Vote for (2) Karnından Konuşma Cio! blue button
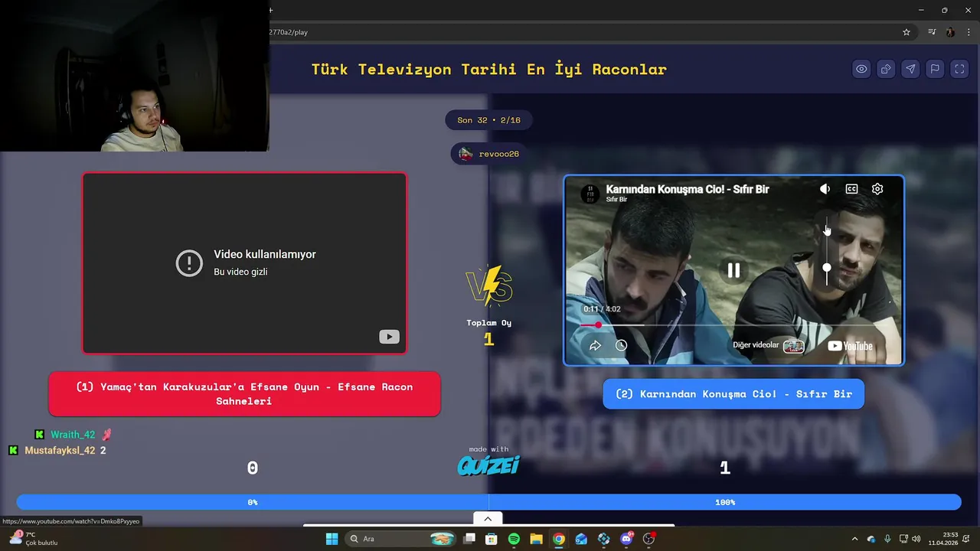The width and height of the screenshot is (980, 551). 733,394
